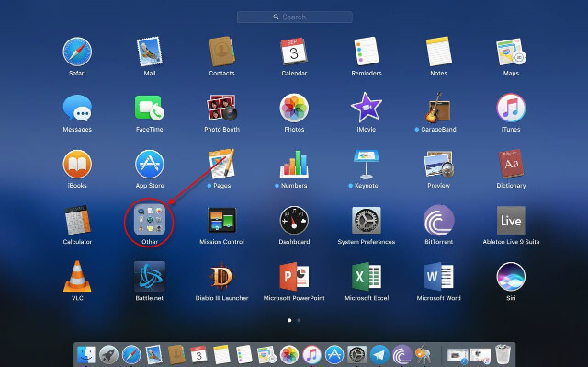The width and height of the screenshot is (588, 367).
Task: Restore the first minimized window in Dock
Action: pos(458,355)
